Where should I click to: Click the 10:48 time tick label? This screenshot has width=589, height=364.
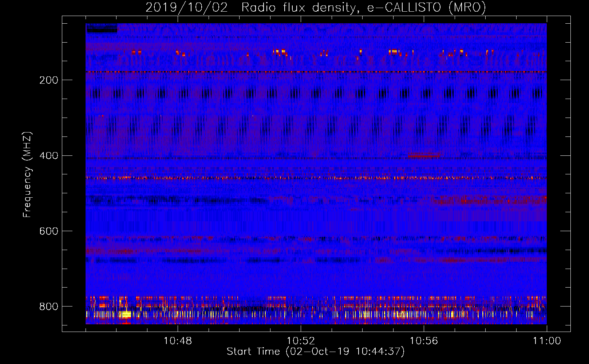178,341
